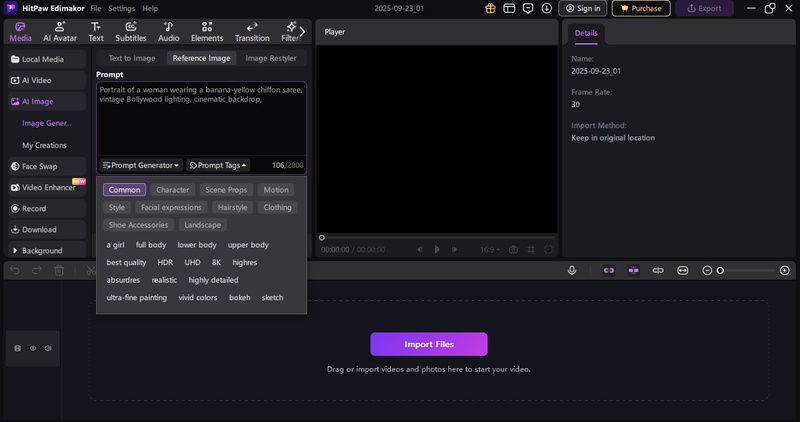
Task: Click the Purchase button
Action: point(641,8)
